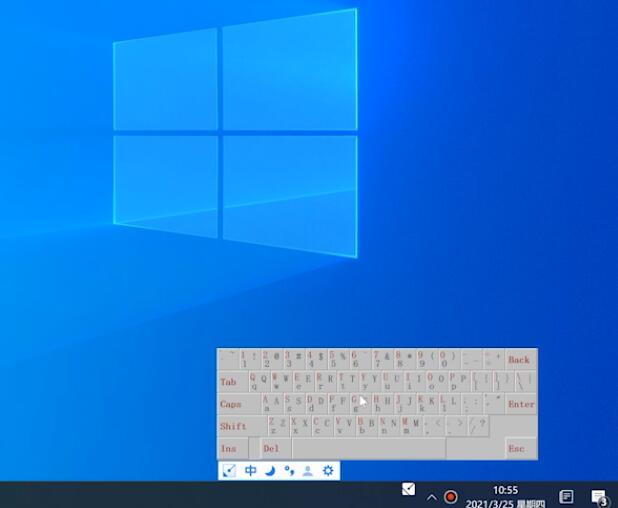This screenshot has height=508, width=618.
Task: Click the D key on soft keyboard
Action: [317, 404]
